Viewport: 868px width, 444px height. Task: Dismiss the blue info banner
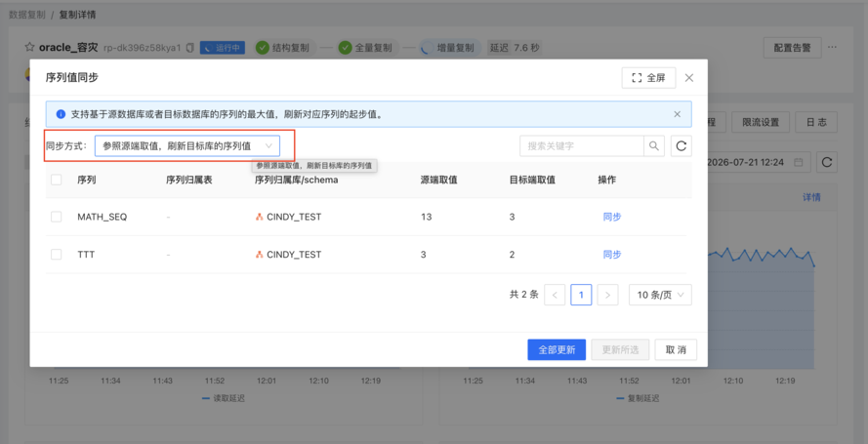pos(677,114)
